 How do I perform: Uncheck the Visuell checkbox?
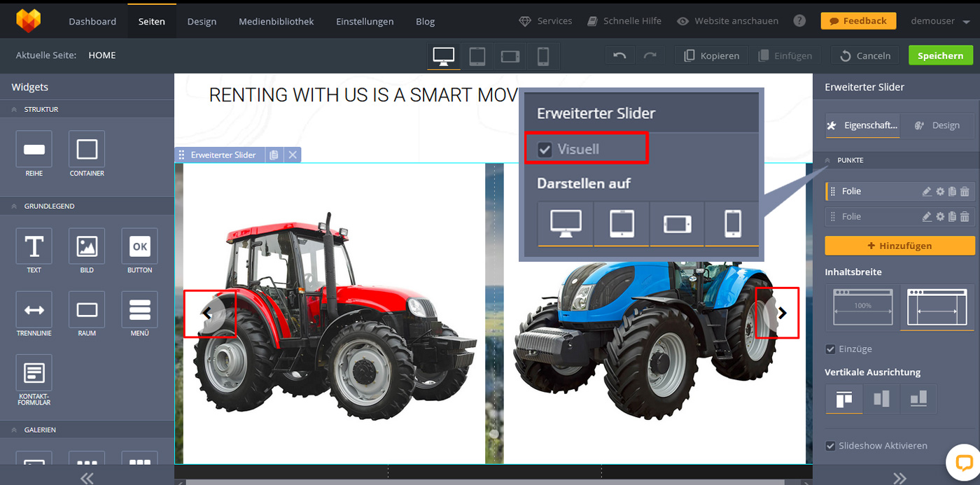pyautogui.click(x=544, y=149)
